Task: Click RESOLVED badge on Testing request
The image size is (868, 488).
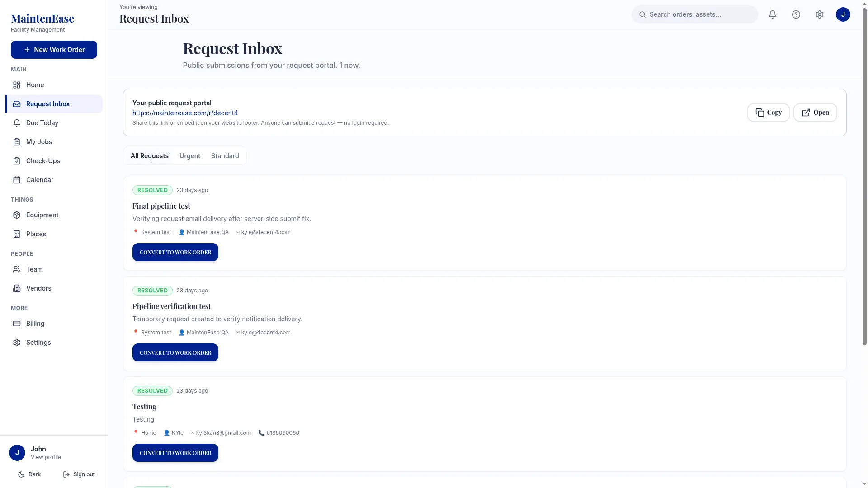Action: (x=152, y=391)
